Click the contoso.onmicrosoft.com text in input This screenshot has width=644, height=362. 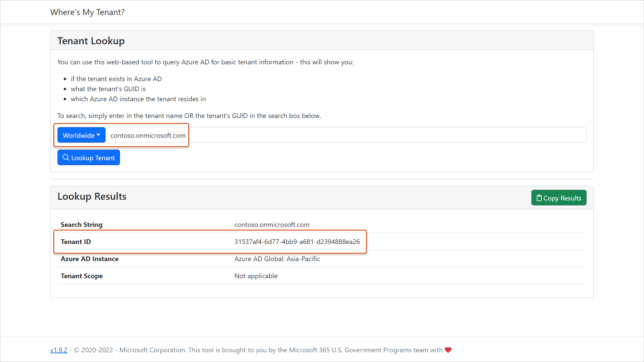(148, 135)
